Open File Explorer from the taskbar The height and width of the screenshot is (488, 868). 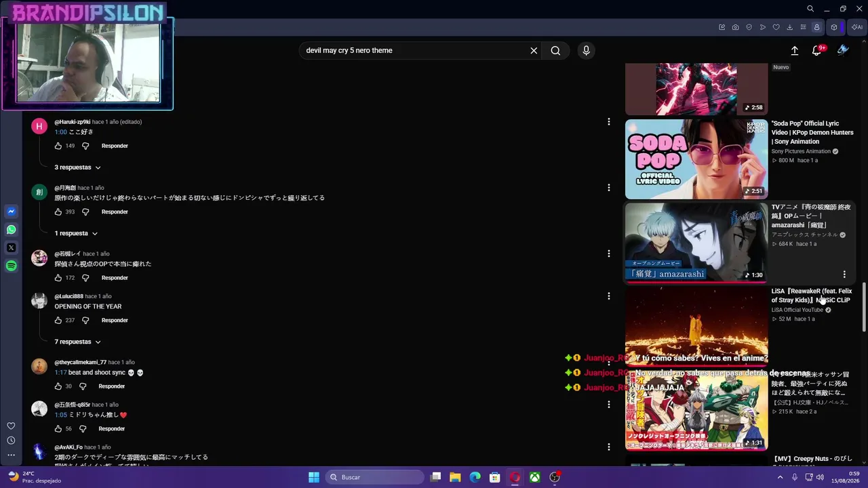(x=455, y=477)
